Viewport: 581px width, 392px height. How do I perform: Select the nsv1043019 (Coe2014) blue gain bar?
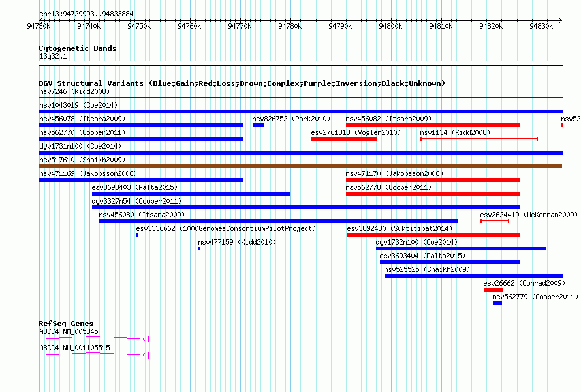(x=300, y=112)
